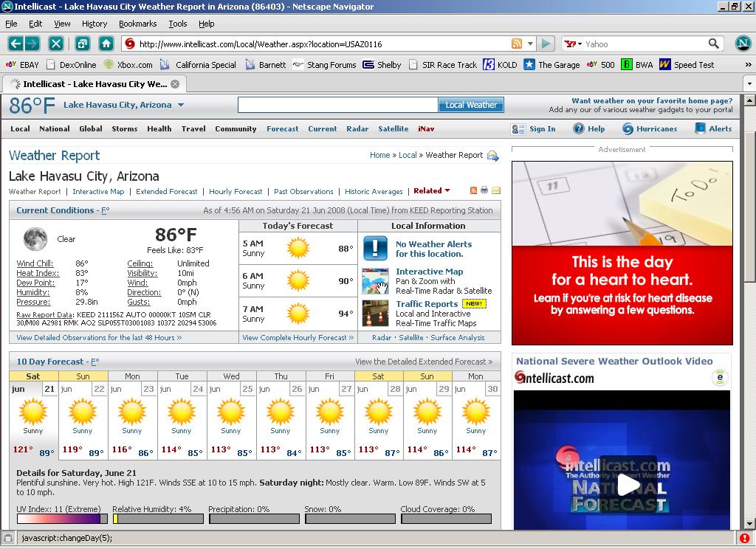Play the National Forecast video
Screen dimensions: 756x549
click(628, 485)
